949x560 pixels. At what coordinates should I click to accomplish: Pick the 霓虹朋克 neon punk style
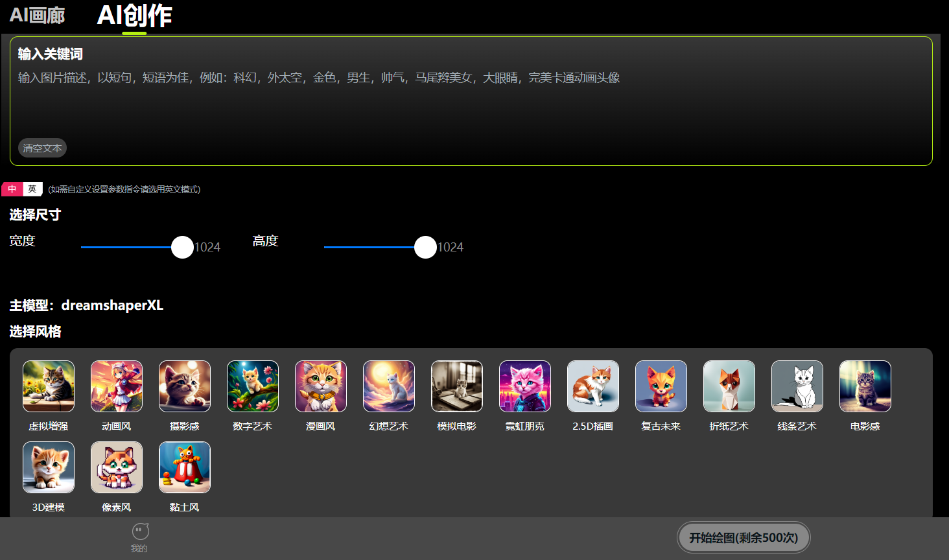[525, 386]
